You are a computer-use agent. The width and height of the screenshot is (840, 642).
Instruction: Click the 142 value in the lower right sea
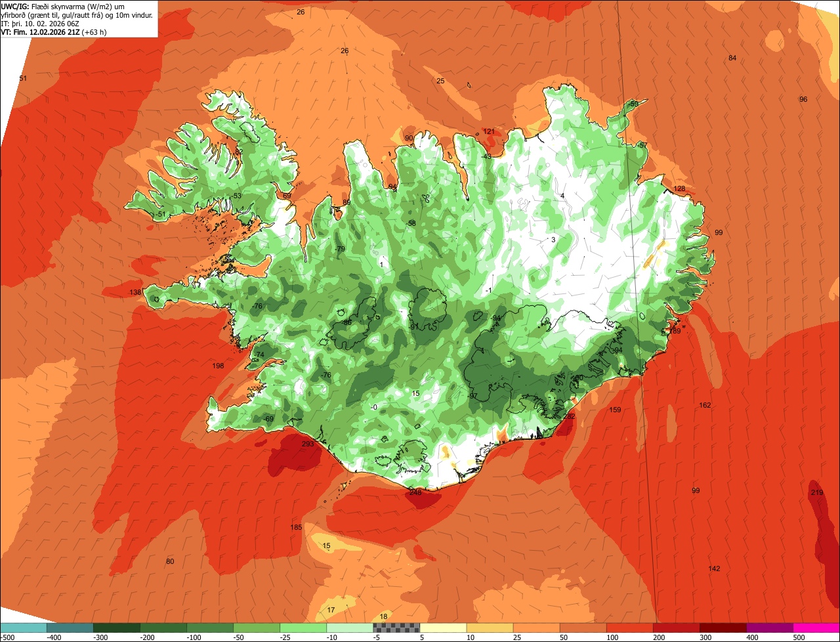[715, 568]
